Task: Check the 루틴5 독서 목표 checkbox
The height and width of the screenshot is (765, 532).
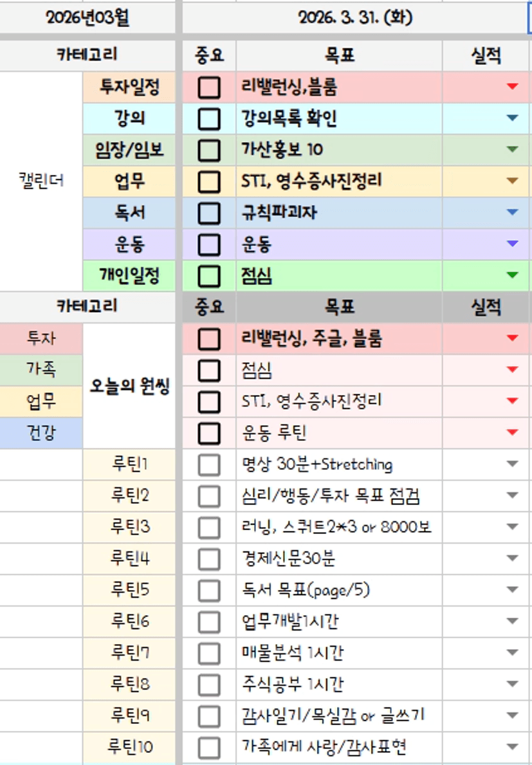Action: (209, 591)
